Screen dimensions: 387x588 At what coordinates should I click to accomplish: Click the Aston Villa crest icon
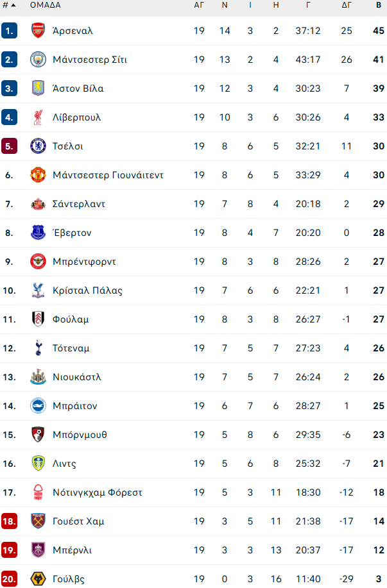39,88
